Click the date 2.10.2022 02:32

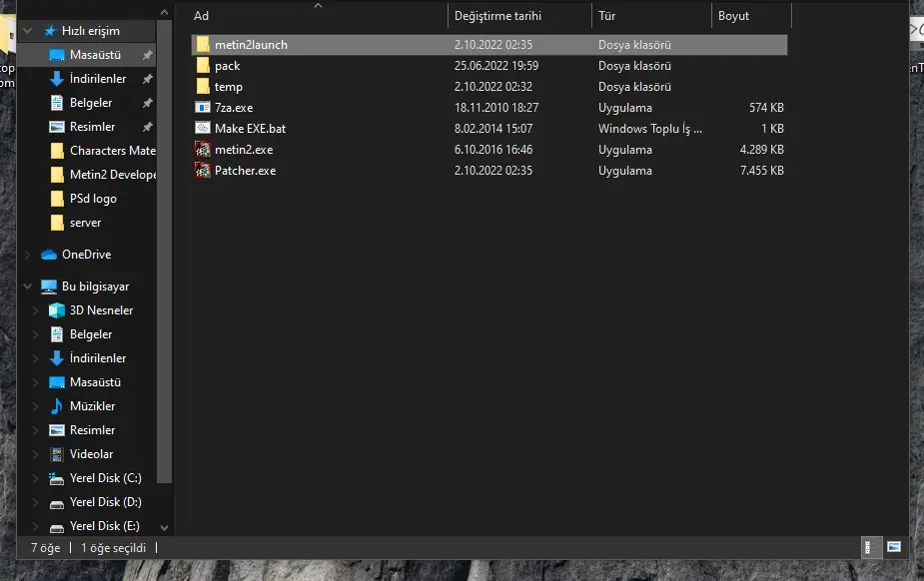(493, 87)
